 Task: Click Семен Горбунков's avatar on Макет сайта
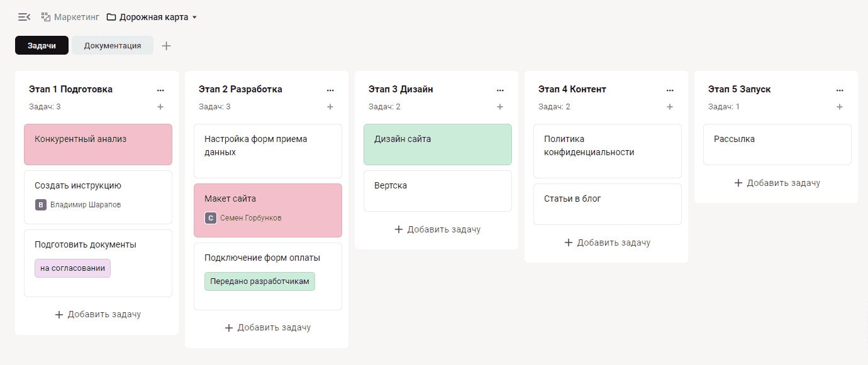(x=209, y=218)
